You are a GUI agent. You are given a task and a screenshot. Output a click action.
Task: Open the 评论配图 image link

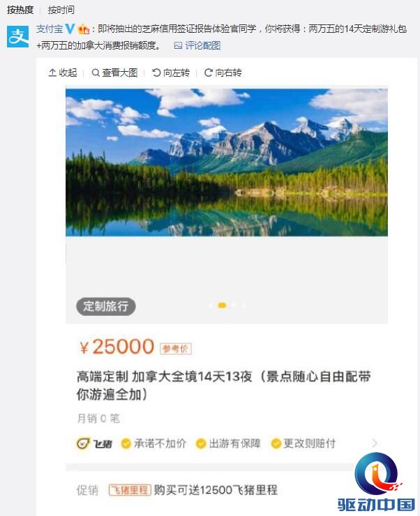(197, 45)
